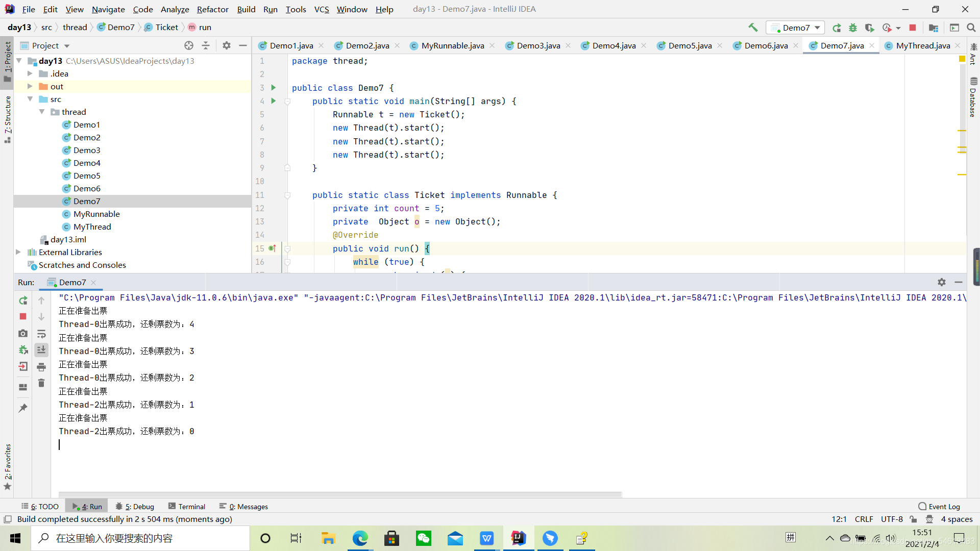
Task: Rerun Demo7 in the Run panel
Action: [x=23, y=300]
